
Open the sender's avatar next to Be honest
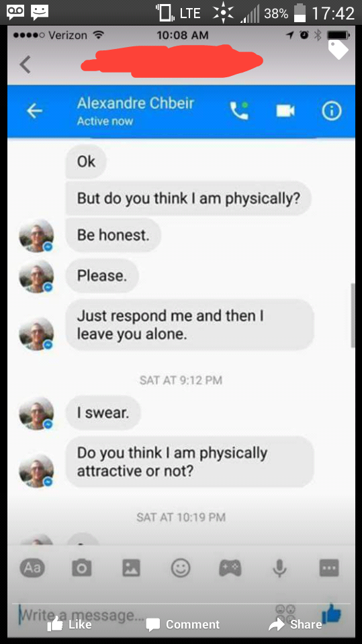[x=36, y=235]
